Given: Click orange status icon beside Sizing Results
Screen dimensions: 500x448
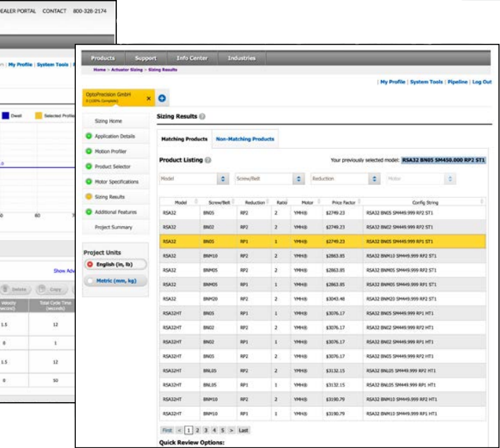Looking at the screenshot, I should point(89,197).
